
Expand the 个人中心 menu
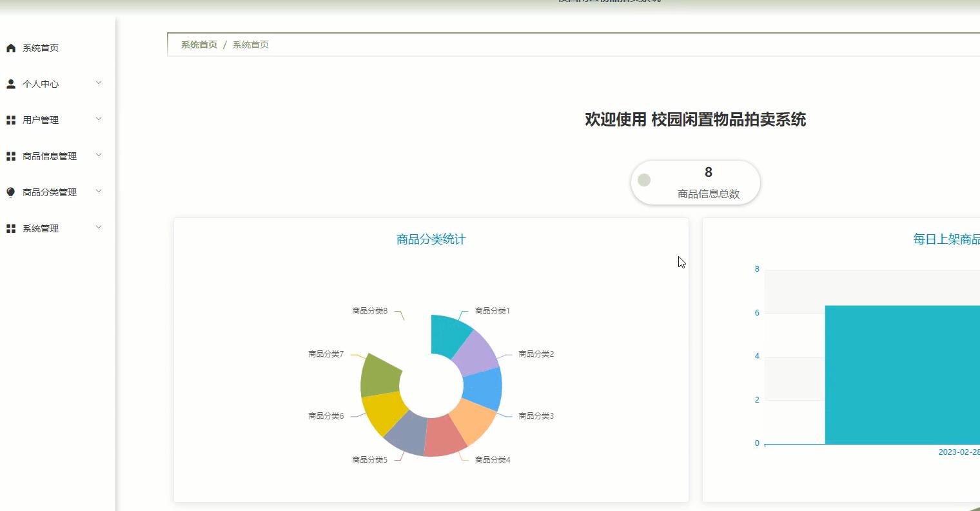(x=97, y=83)
